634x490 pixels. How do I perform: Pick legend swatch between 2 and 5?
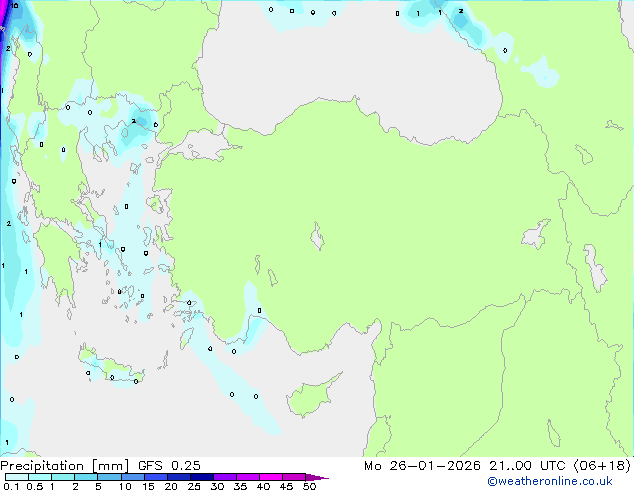tap(86, 477)
